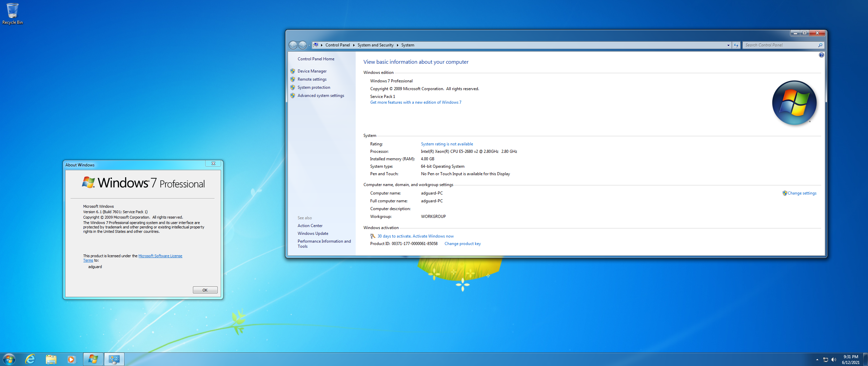Click the Back navigation arrow

(x=293, y=45)
